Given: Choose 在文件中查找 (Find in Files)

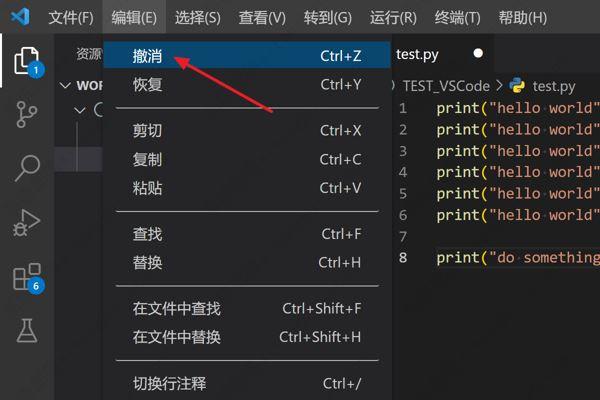Looking at the screenshot, I should click(177, 309).
